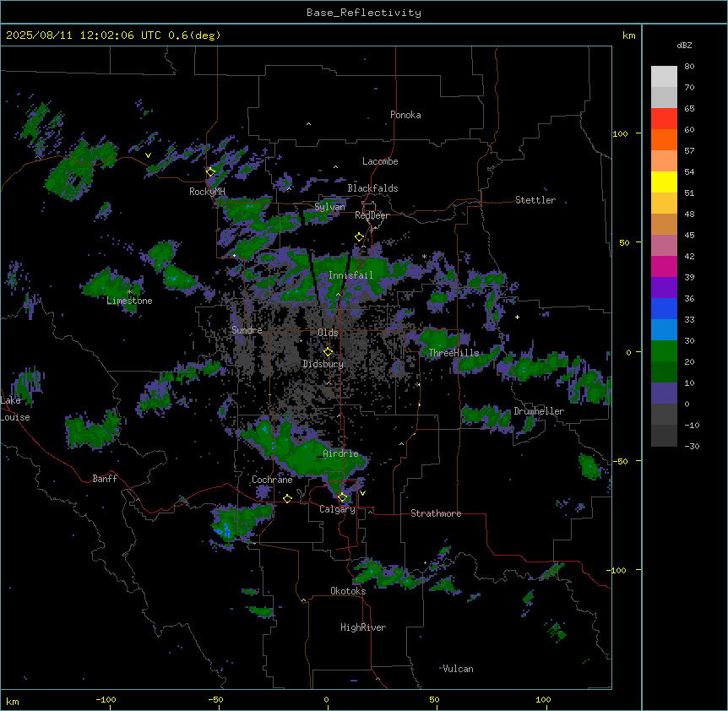
Task: Click the red band in the dBZ legend
Action: pos(664,118)
